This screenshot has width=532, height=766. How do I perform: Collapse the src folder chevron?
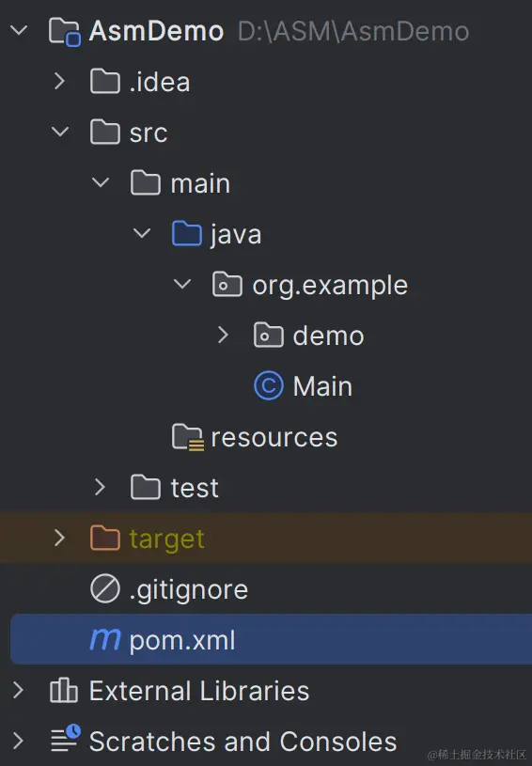click(x=59, y=132)
